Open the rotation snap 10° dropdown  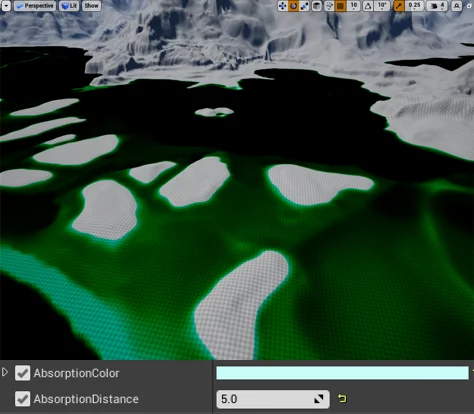coord(382,6)
